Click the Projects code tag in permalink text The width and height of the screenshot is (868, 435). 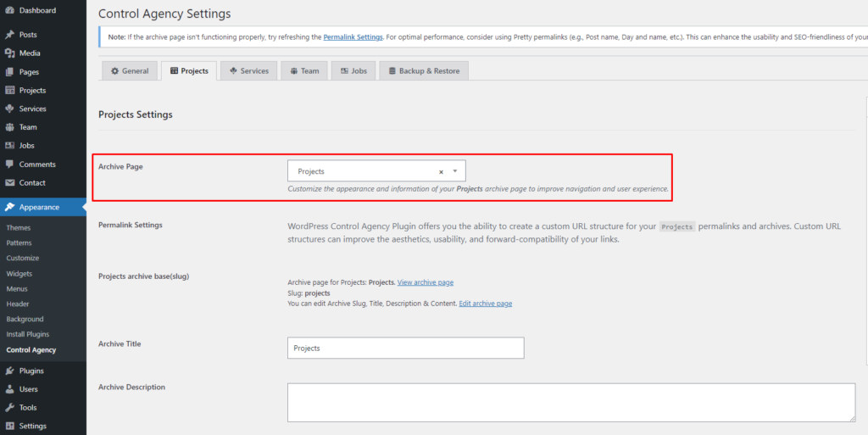point(677,227)
